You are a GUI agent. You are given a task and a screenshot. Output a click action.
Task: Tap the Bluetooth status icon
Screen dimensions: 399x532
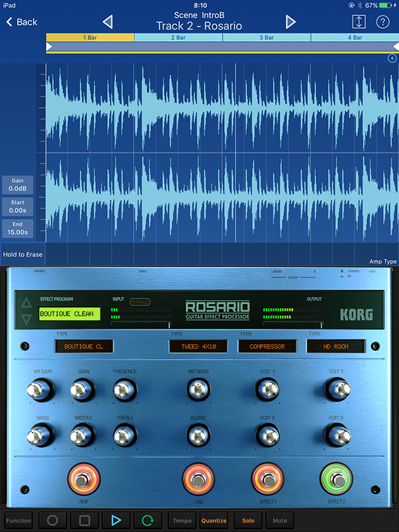tap(360, 5)
